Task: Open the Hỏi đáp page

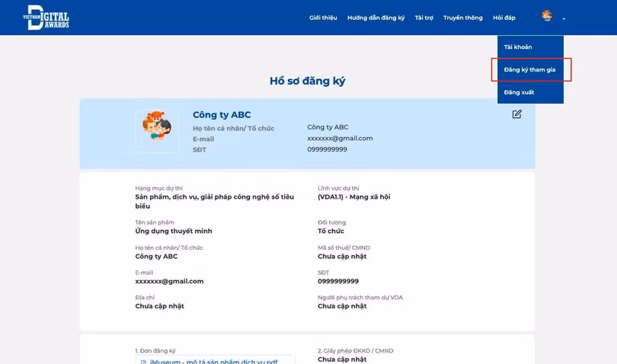Action: 504,18
